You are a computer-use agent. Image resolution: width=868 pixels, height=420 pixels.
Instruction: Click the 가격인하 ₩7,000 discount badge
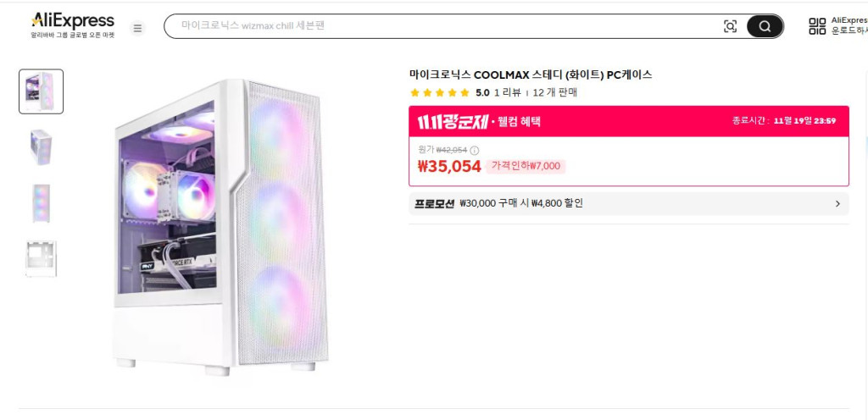tap(526, 166)
